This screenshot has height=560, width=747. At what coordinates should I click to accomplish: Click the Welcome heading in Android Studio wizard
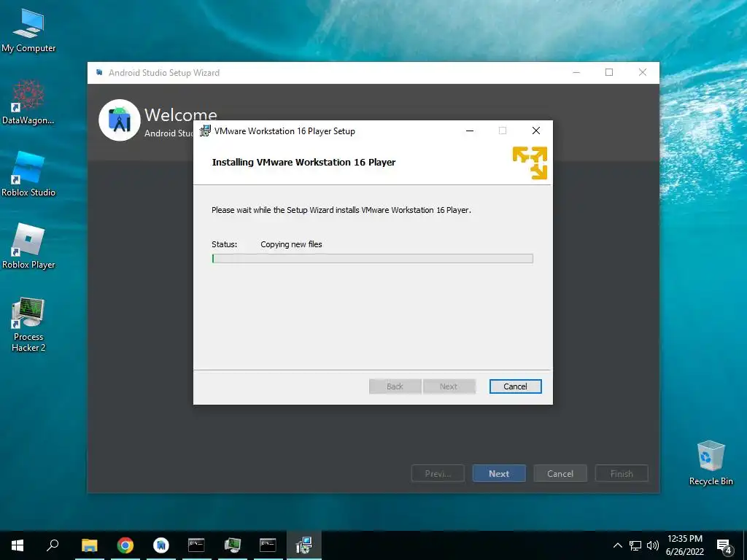pos(181,114)
